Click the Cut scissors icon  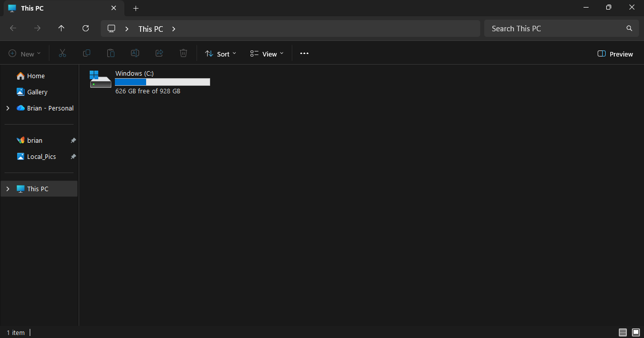(x=62, y=53)
